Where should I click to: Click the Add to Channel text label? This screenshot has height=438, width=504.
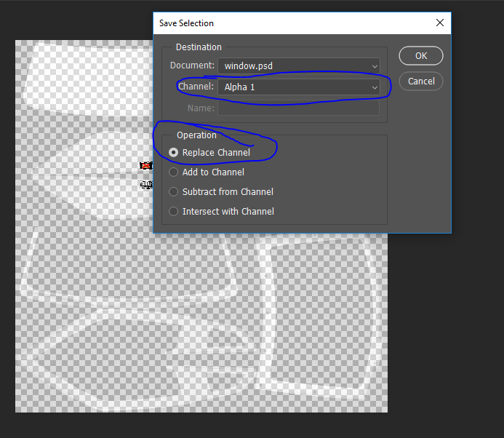[213, 172]
